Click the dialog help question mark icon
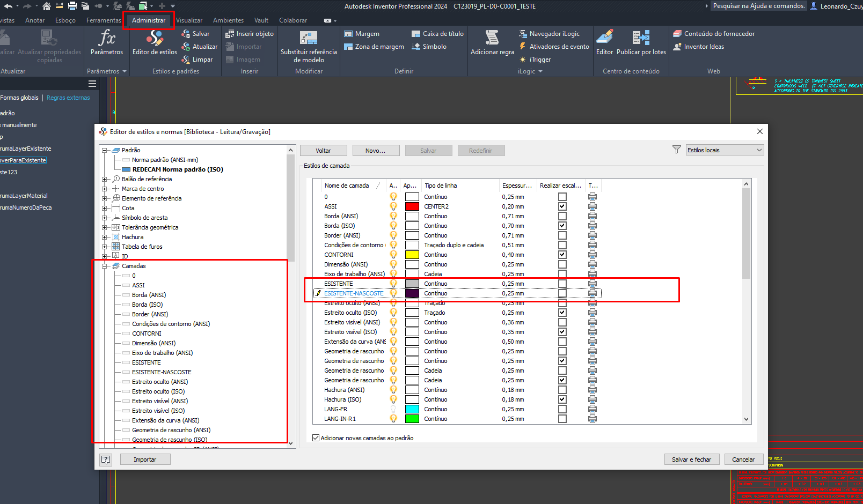The image size is (863, 504). coord(106,459)
